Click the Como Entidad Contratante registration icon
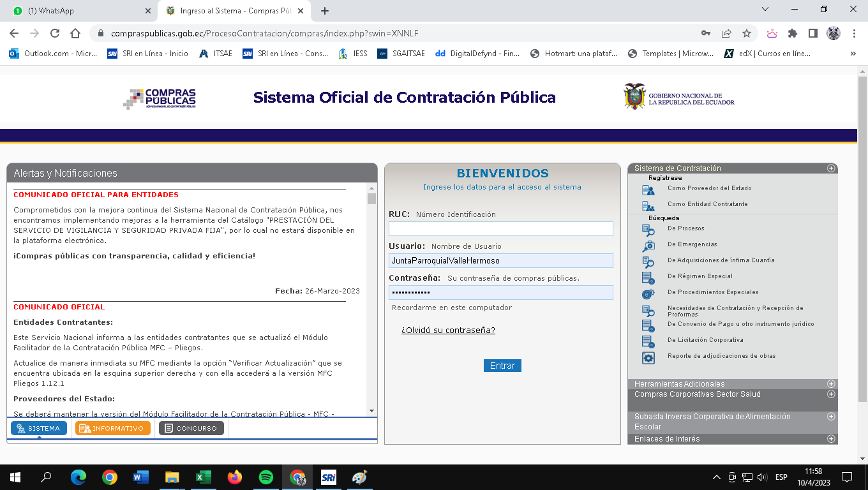The width and height of the screenshot is (868, 490). pyautogui.click(x=648, y=205)
